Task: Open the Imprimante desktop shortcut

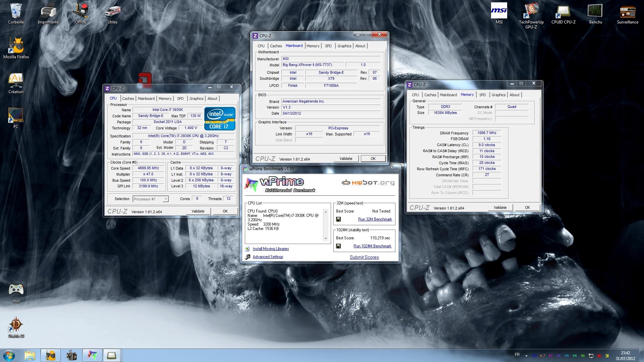Action: tap(48, 14)
